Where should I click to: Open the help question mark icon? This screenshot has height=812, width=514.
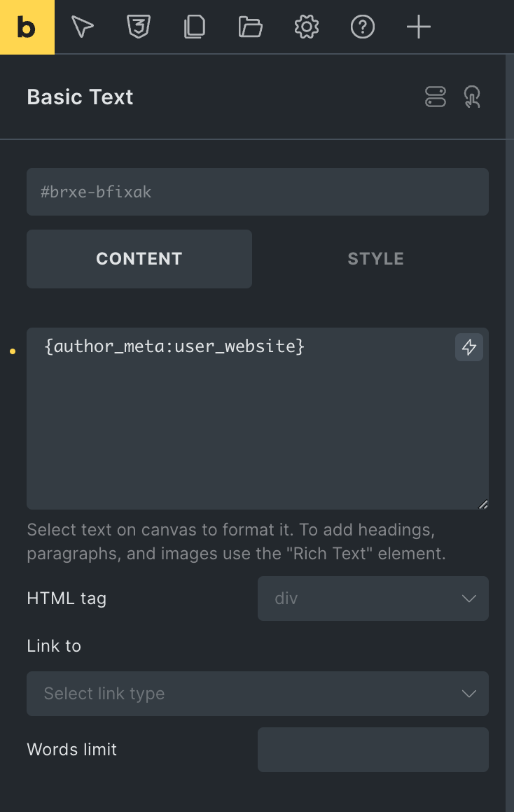tap(362, 27)
